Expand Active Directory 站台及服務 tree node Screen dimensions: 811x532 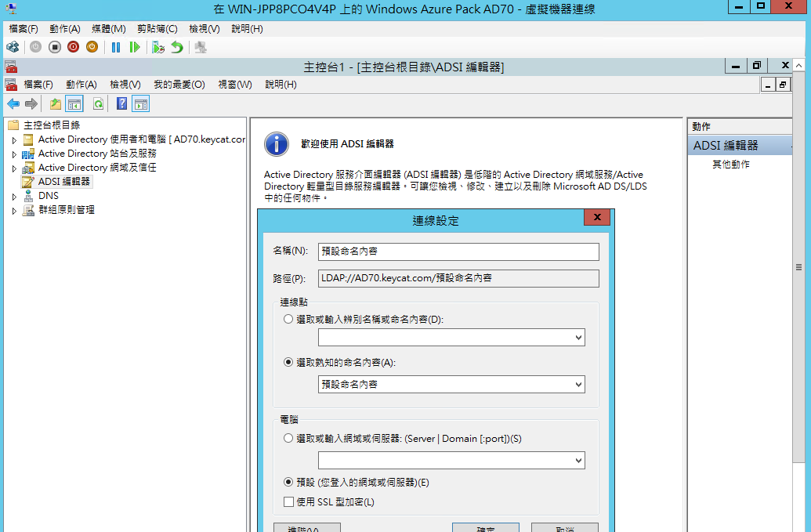[x=14, y=154]
